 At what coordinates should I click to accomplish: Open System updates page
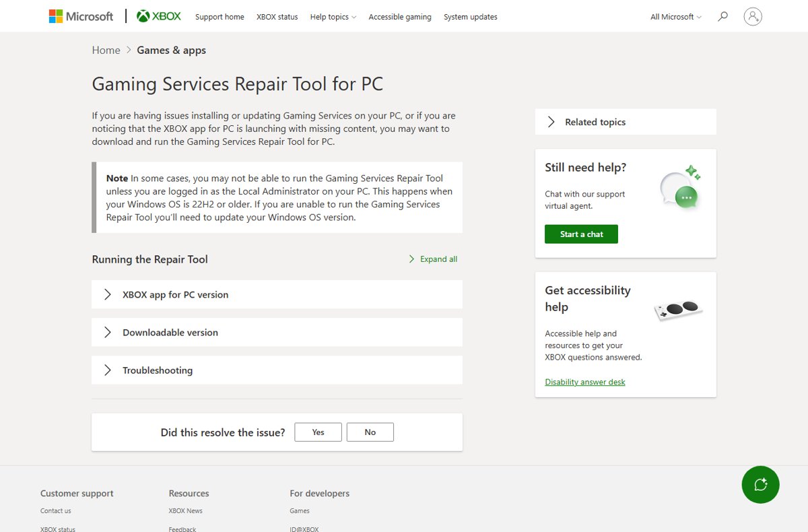point(471,17)
